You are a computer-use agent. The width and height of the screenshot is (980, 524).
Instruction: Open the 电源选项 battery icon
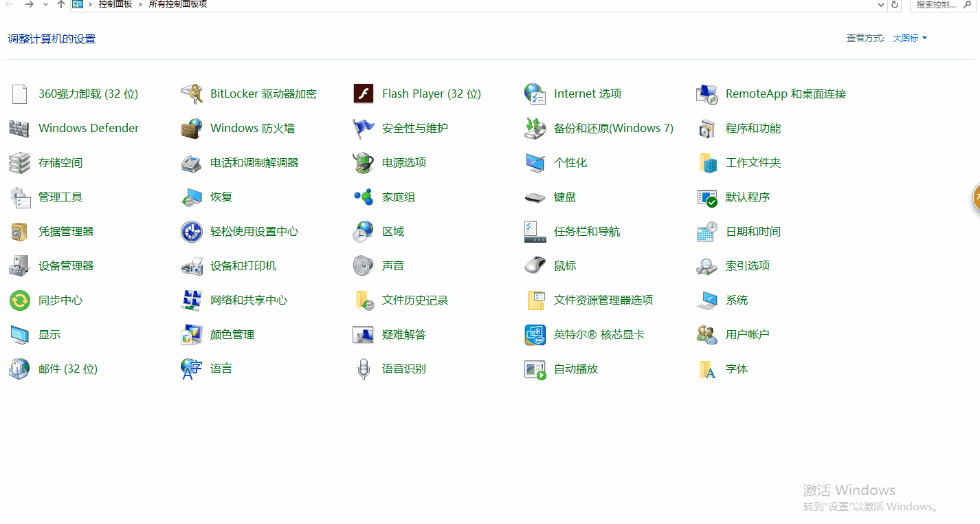click(363, 163)
